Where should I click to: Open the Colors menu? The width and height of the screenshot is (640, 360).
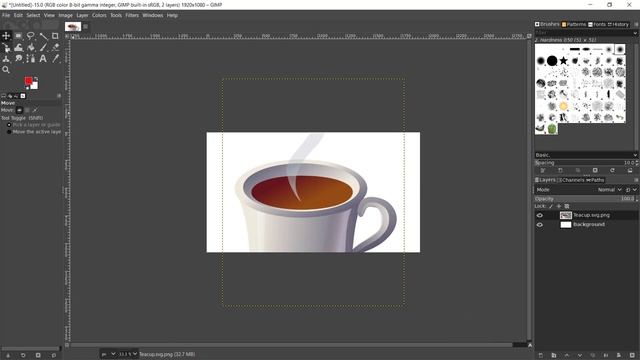[99, 16]
